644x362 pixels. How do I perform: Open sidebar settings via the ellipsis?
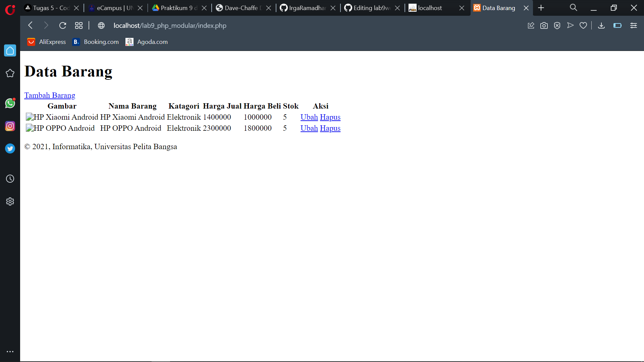pyautogui.click(x=10, y=351)
